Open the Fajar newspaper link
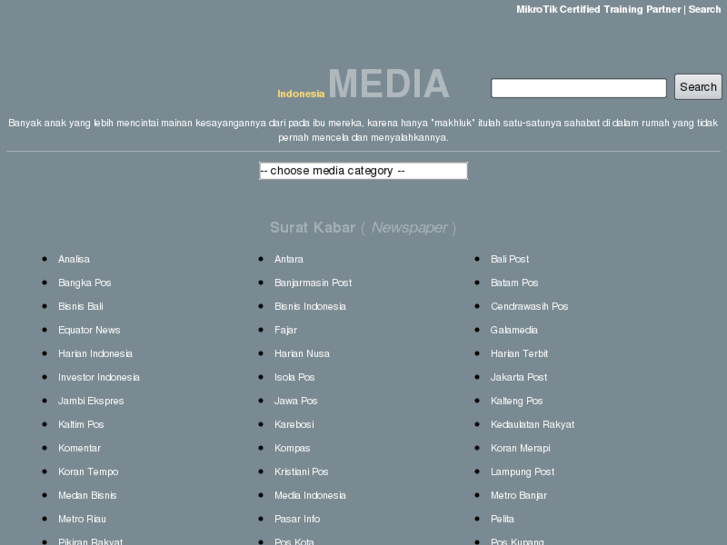This screenshot has height=545, width=727. pyautogui.click(x=286, y=330)
